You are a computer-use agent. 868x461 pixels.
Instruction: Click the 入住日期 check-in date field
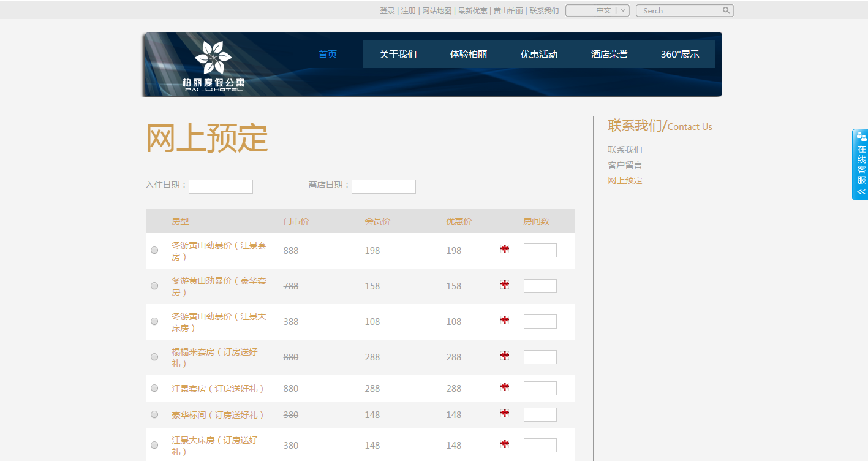(221, 186)
